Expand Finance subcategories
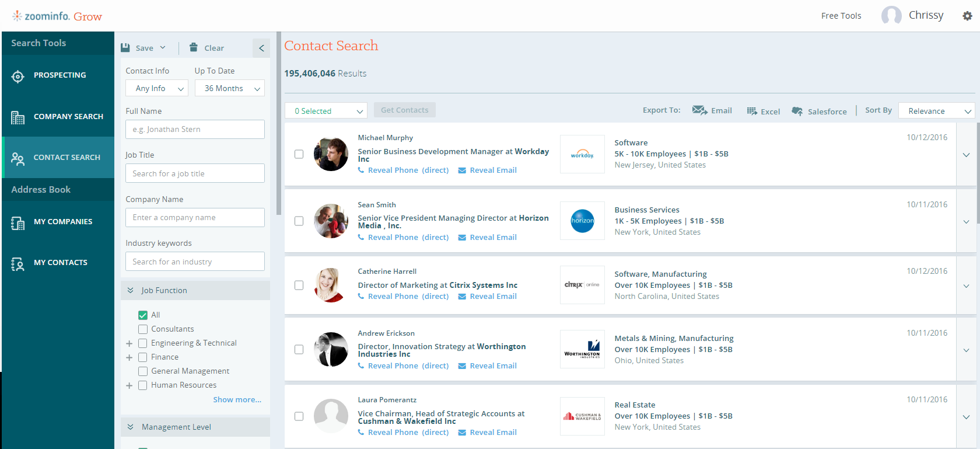The width and height of the screenshot is (980, 449). click(x=129, y=357)
